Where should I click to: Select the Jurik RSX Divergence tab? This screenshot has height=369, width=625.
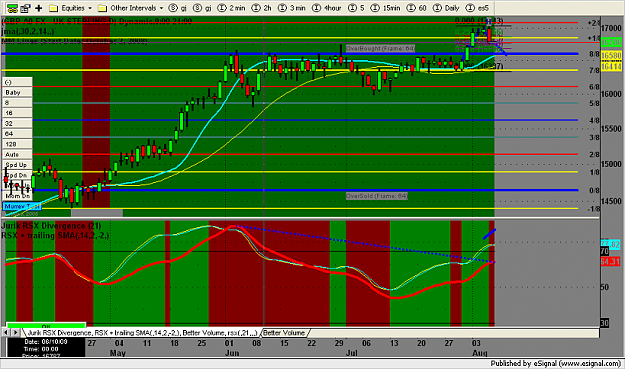(142, 333)
